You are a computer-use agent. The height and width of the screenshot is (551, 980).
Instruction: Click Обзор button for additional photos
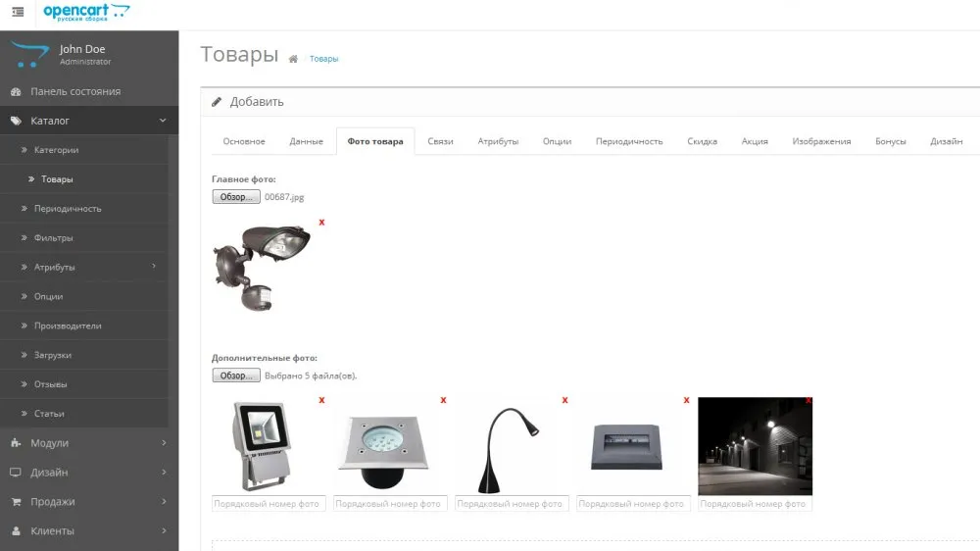[x=236, y=376]
